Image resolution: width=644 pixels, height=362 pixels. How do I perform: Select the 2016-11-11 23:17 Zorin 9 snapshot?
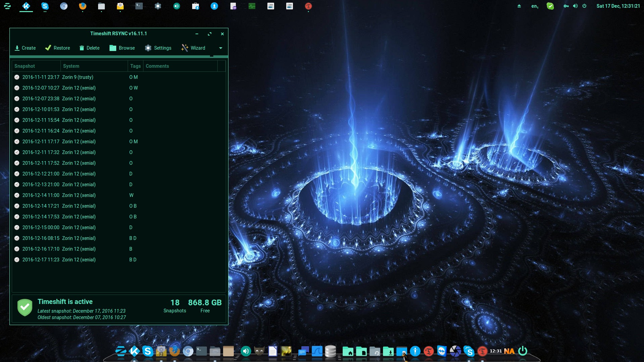pyautogui.click(x=54, y=77)
